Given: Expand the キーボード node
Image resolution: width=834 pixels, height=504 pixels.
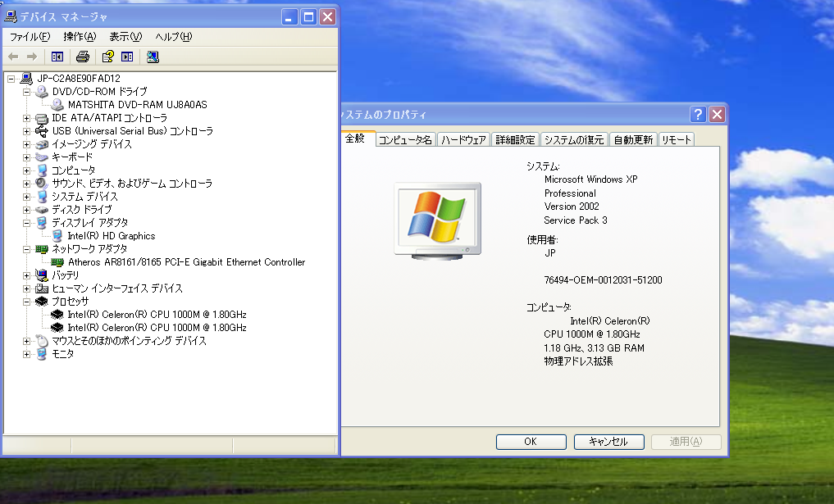Looking at the screenshot, I should click(26, 157).
